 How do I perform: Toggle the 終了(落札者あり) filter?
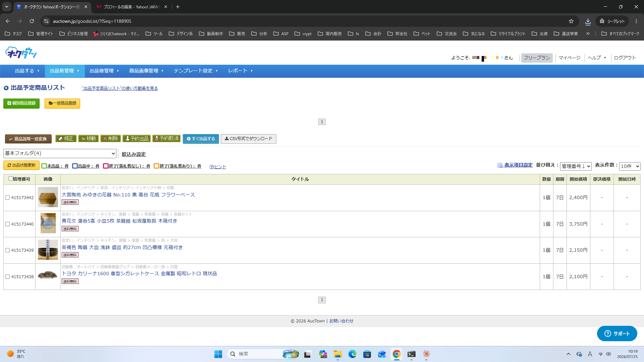(x=177, y=166)
